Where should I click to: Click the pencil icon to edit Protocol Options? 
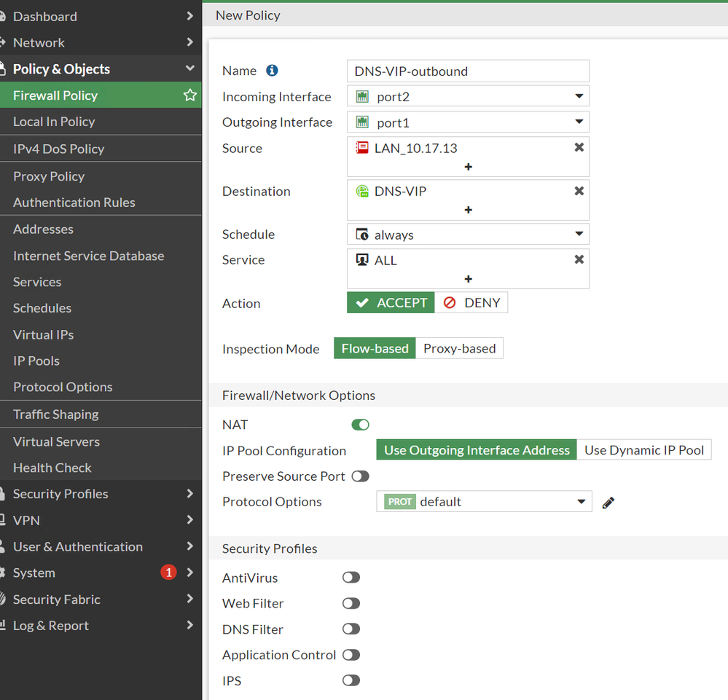tap(608, 502)
